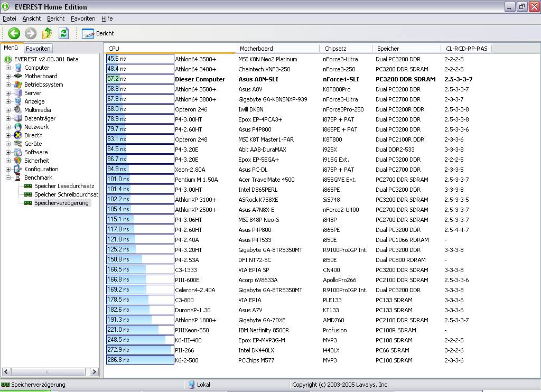Sort by the CPU column header
Image resolution: width=541 pixels, height=392 pixels.
pos(170,49)
